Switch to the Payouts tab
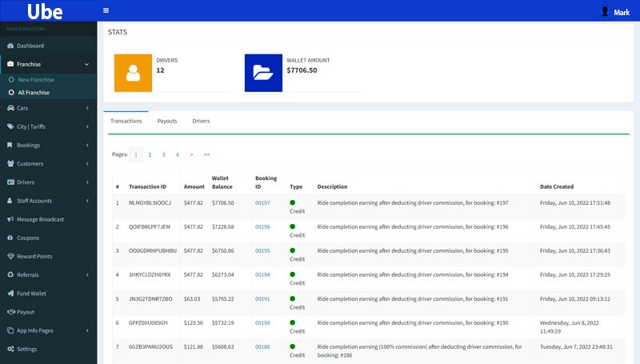 tap(166, 121)
